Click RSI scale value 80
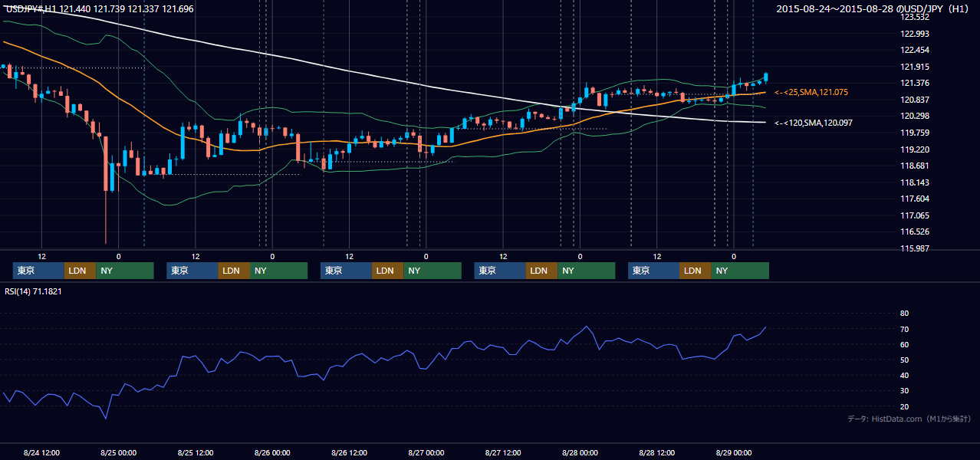This screenshot has width=980, height=460. [x=904, y=314]
